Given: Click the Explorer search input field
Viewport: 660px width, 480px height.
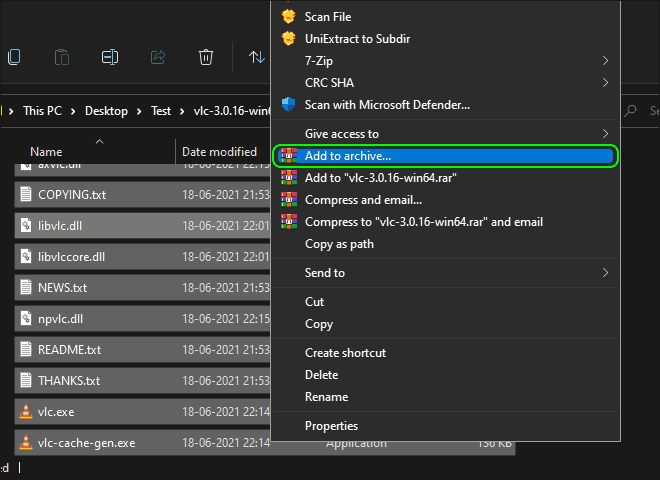Looking at the screenshot, I should 640,111.
